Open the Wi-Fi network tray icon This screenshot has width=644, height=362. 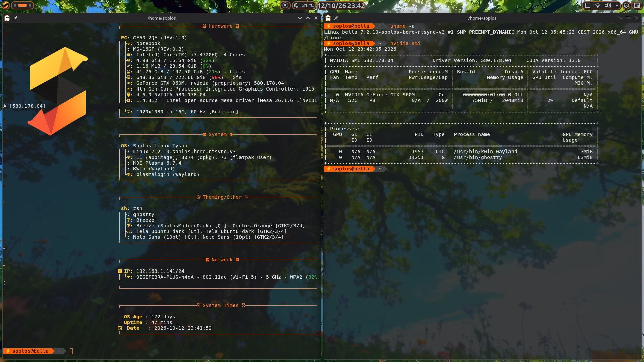(597, 5)
